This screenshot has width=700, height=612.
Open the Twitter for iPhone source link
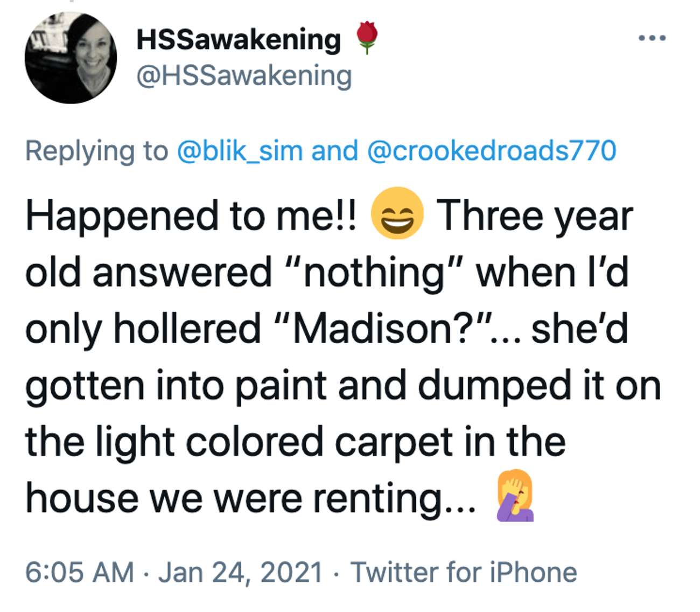pyautogui.click(x=464, y=572)
